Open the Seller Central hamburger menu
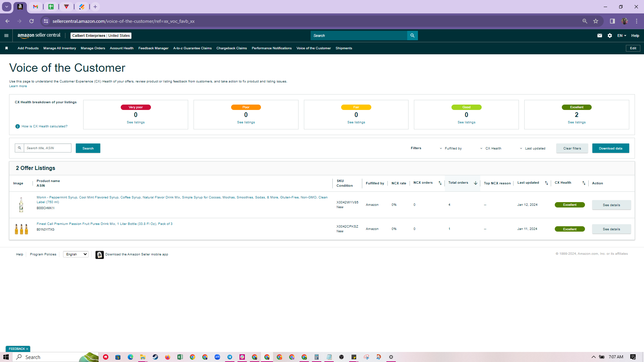This screenshot has height=362, width=644. click(6, 36)
